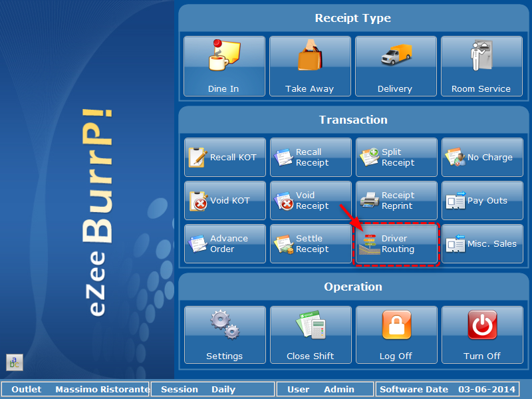Click the Void Receipt red cross icon
The width and height of the screenshot is (532, 399).
pyautogui.click(x=284, y=201)
